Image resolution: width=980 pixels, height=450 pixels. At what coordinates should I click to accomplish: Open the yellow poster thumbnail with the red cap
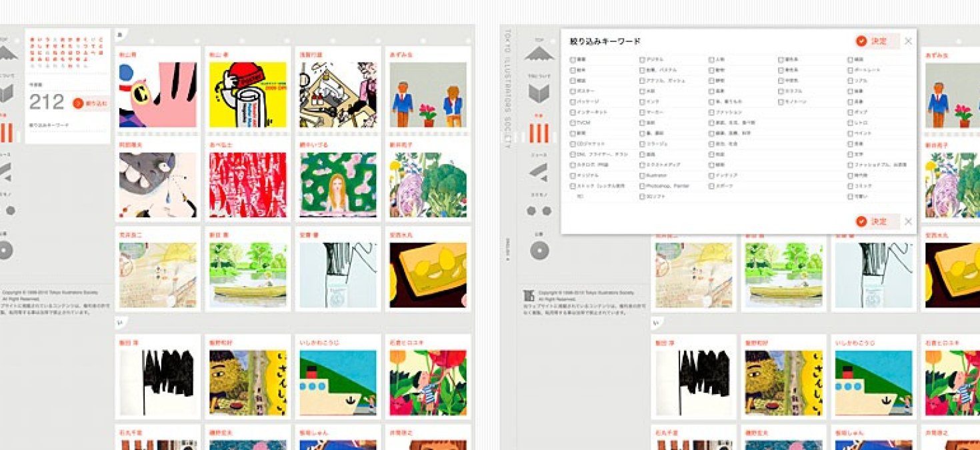click(x=247, y=95)
